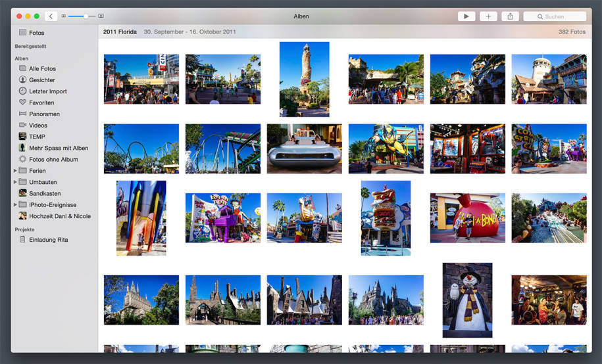The width and height of the screenshot is (602, 364).
Task: Click the Panoramen icon in sidebar
Action: [22, 114]
